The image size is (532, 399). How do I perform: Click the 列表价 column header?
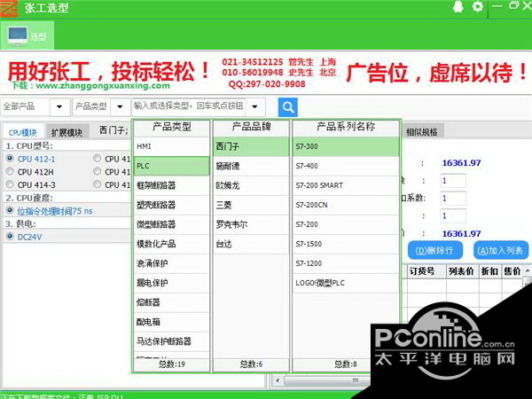(463, 271)
